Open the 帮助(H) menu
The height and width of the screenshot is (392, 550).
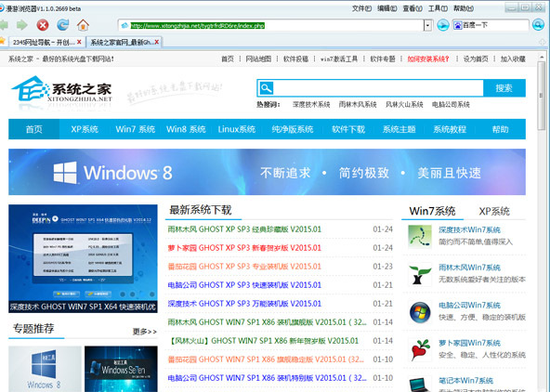(x=464, y=8)
